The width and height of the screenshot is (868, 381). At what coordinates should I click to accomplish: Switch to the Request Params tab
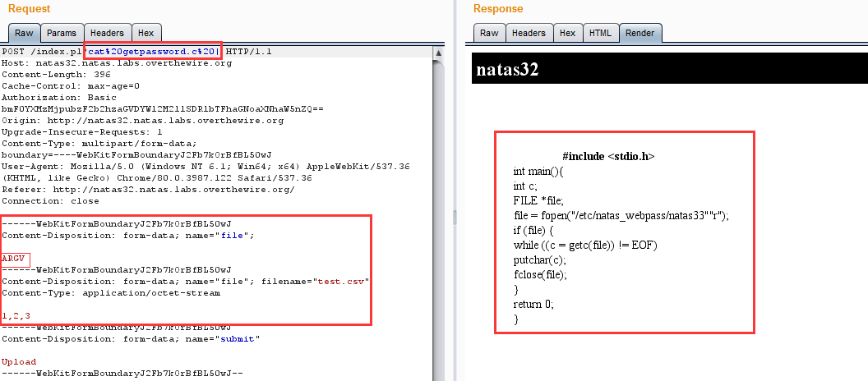[62, 34]
